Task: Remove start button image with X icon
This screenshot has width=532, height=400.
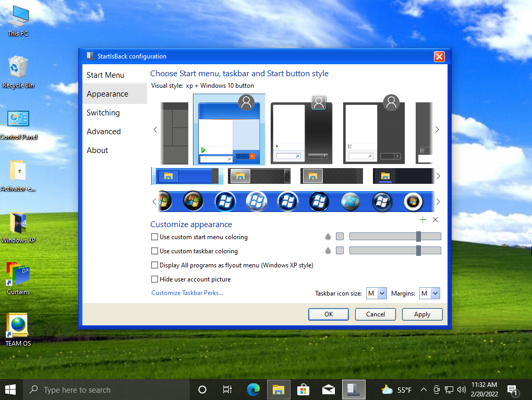Action: pos(436,220)
